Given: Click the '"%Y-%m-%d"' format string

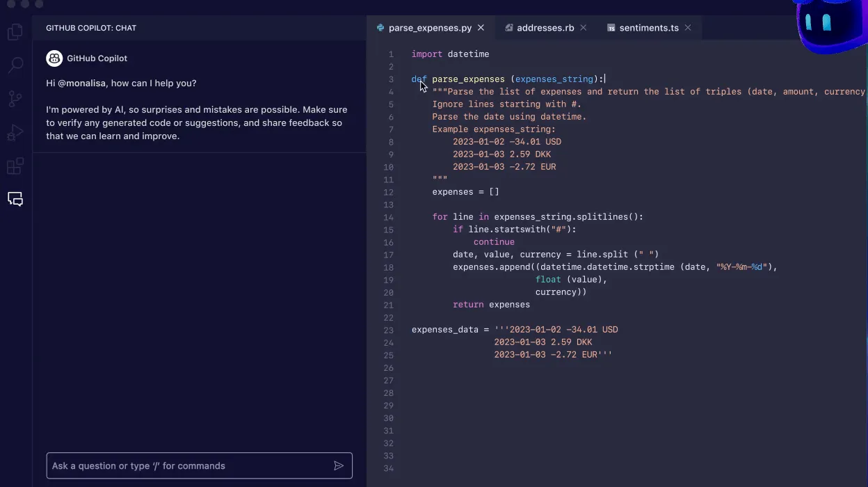Looking at the screenshot, I should pos(741,267).
